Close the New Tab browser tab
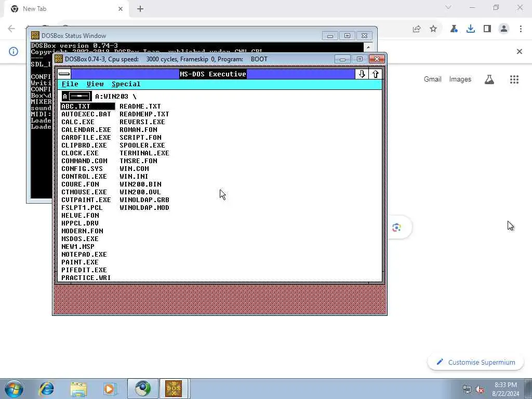This screenshot has width=532, height=399. (121, 9)
